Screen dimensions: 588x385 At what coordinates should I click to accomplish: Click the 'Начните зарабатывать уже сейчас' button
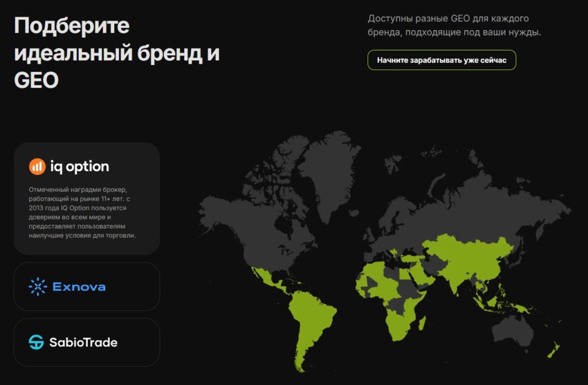pyautogui.click(x=442, y=60)
